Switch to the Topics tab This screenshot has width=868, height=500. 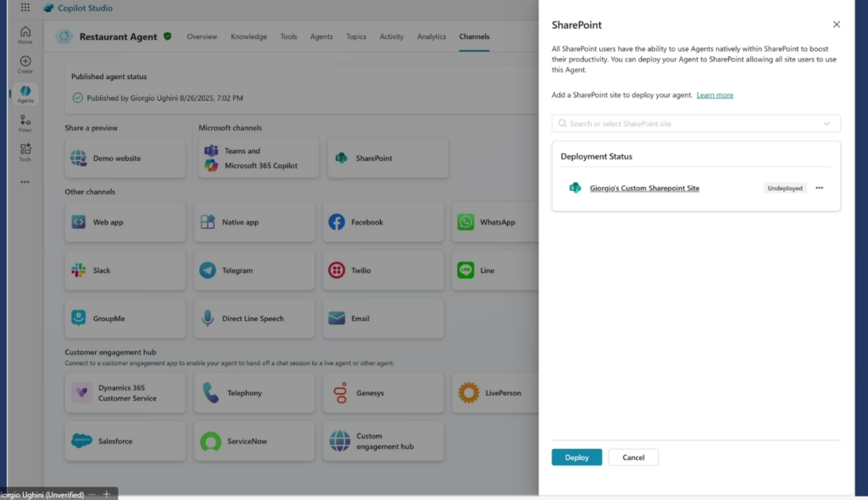click(356, 36)
